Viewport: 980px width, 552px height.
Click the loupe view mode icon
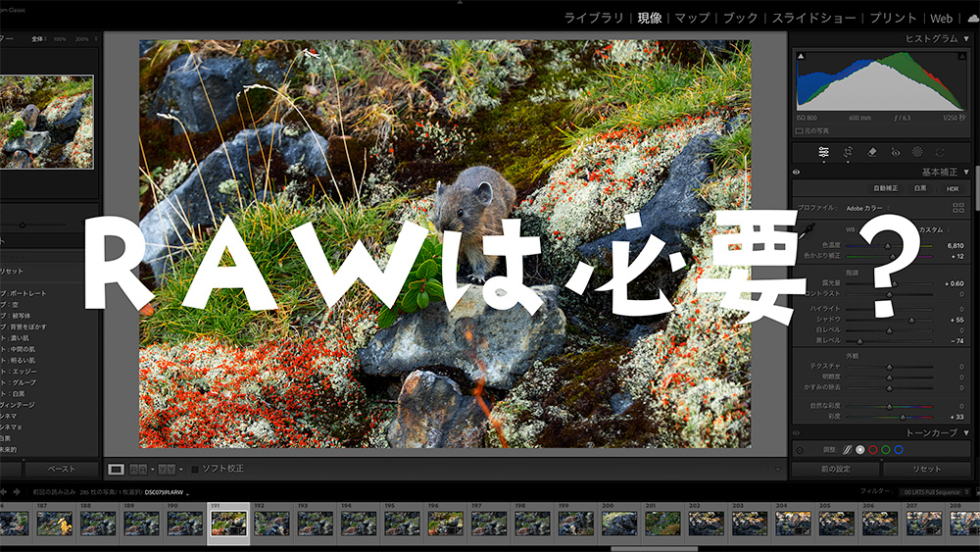(x=116, y=469)
